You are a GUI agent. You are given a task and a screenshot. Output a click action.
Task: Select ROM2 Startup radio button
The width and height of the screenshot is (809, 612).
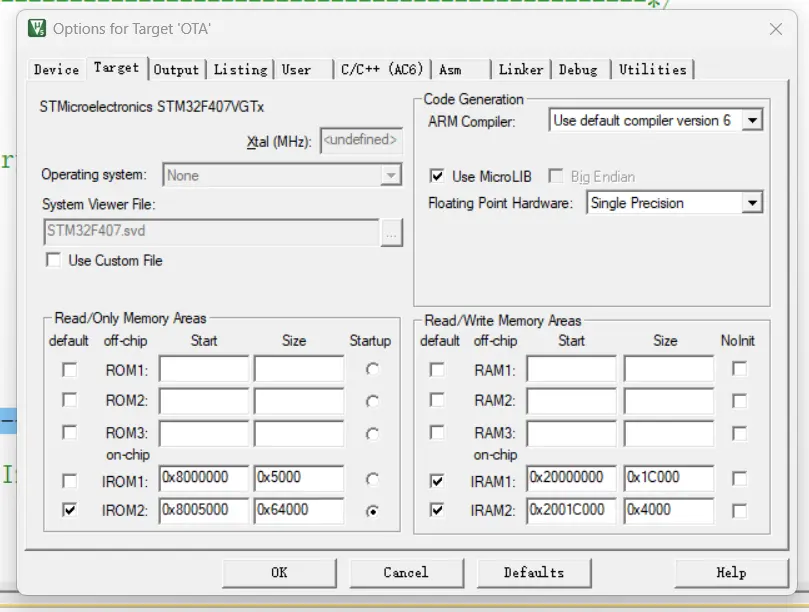(x=372, y=401)
